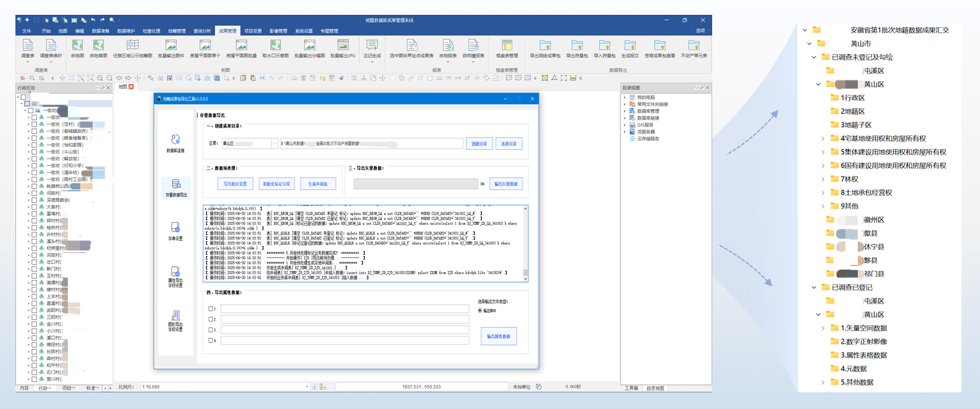Expand 我的电脑 node in catalog tree
The image size is (980, 409).
click(x=625, y=97)
